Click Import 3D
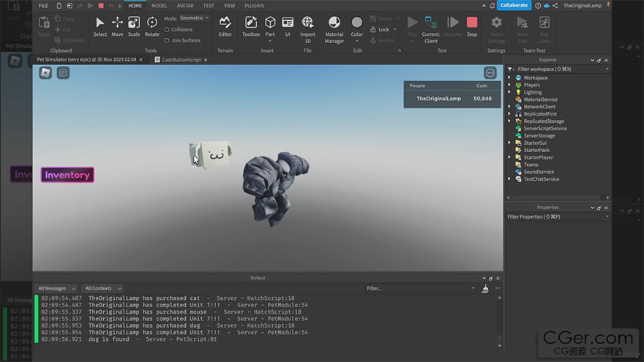The image size is (644, 362). pyautogui.click(x=307, y=29)
